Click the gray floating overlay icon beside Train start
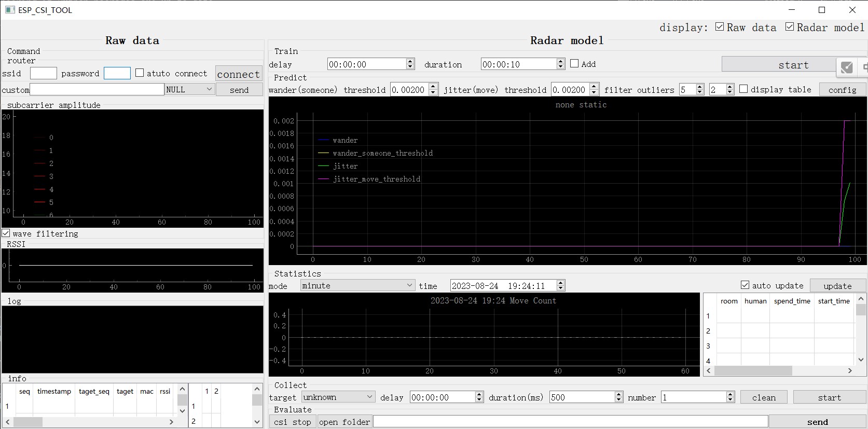868x429 pixels. coord(847,67)
